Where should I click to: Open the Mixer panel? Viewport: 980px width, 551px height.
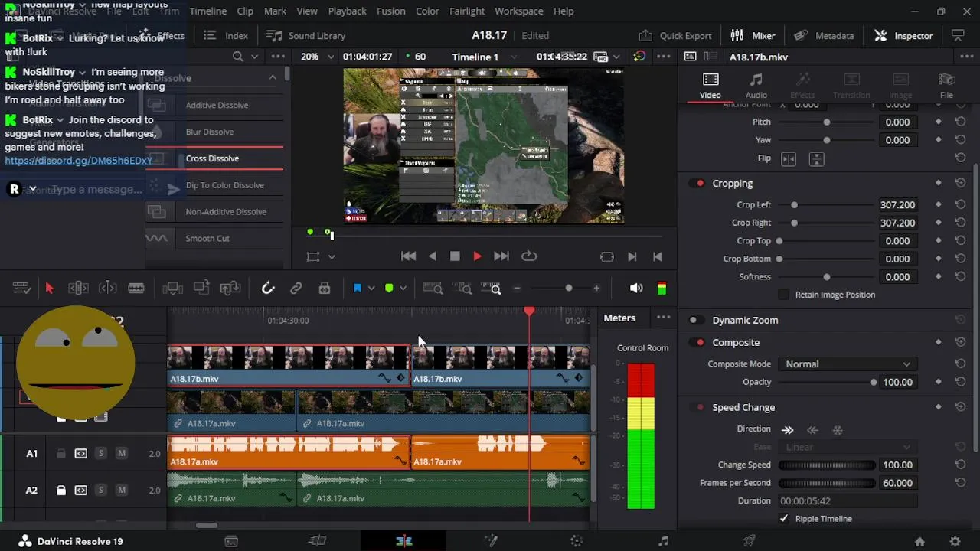753,35
